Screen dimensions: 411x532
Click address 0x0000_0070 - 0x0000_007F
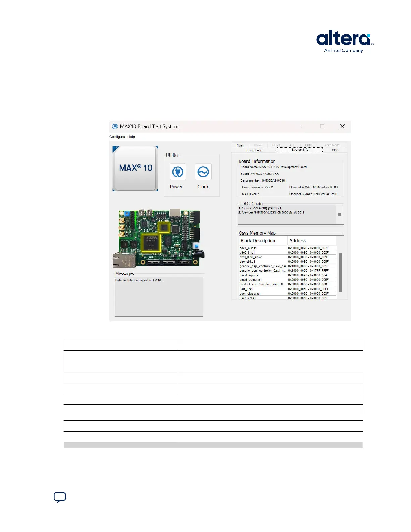(x=308, y=248)
